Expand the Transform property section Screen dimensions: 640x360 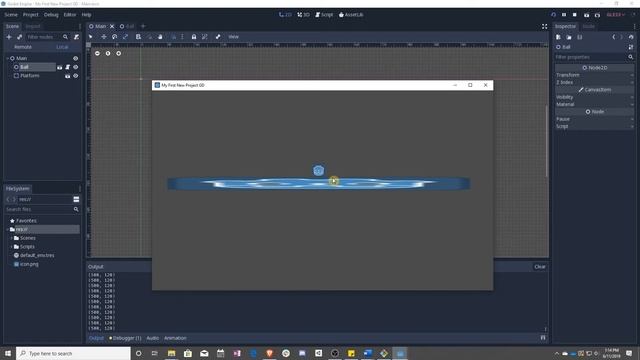(595, 75)
